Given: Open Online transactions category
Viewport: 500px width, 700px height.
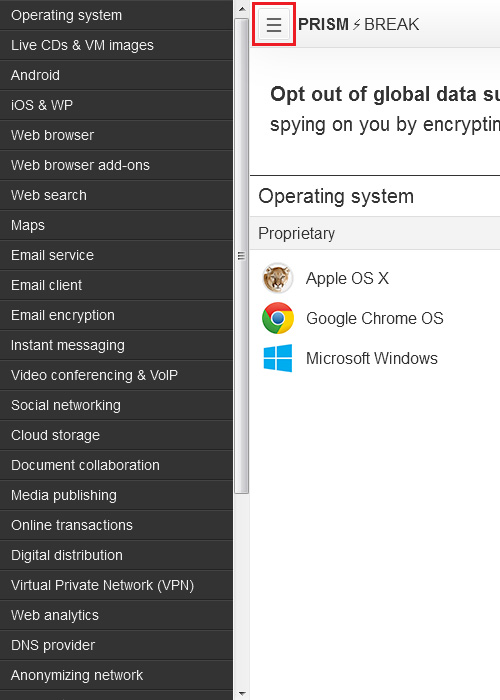Looking at the screenshot, I should point(116,525).
